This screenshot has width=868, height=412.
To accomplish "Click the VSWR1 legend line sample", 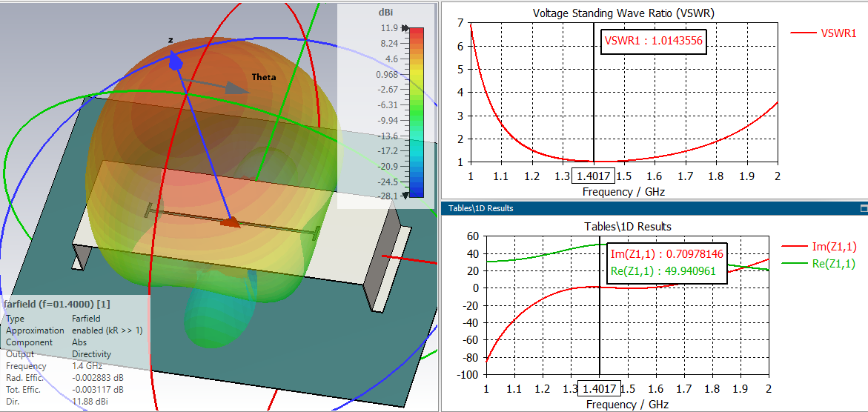I will (x=804, y=33).
